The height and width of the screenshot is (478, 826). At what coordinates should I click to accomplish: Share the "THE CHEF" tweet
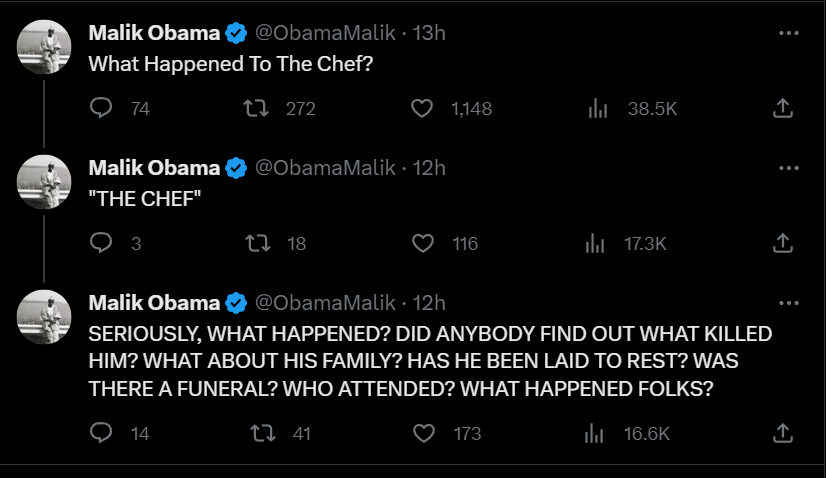784,243
